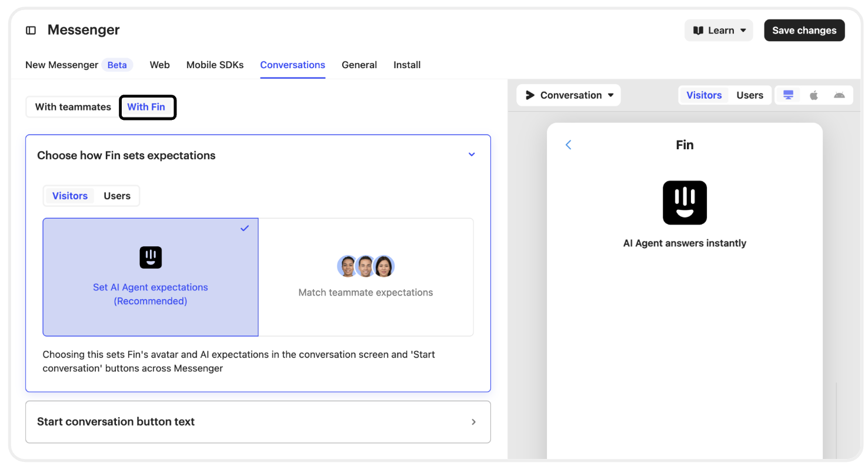The image size is (868, 469).
Task: Switch preview audience to Users
Action: 750,95
